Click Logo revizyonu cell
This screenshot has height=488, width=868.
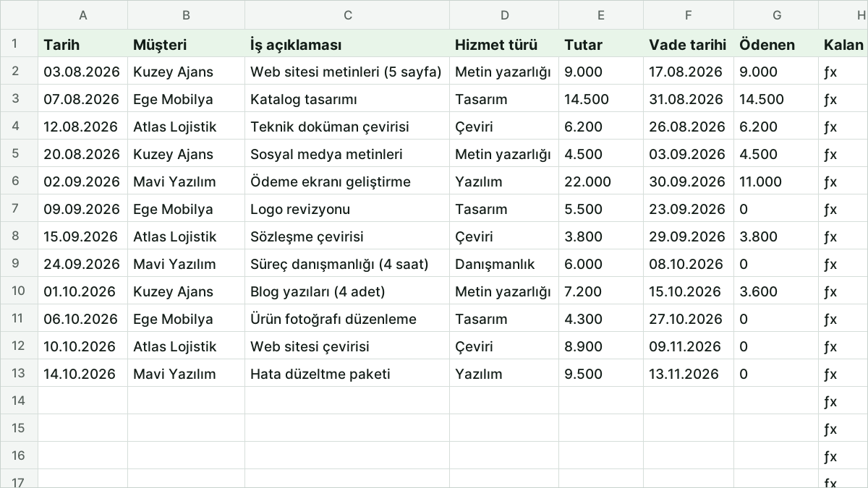click(347, 209)
